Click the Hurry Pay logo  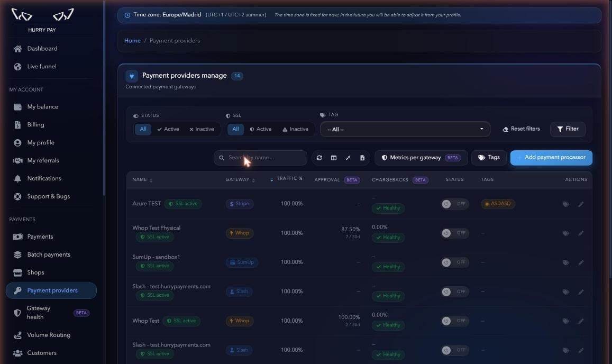tap(42, 20)
